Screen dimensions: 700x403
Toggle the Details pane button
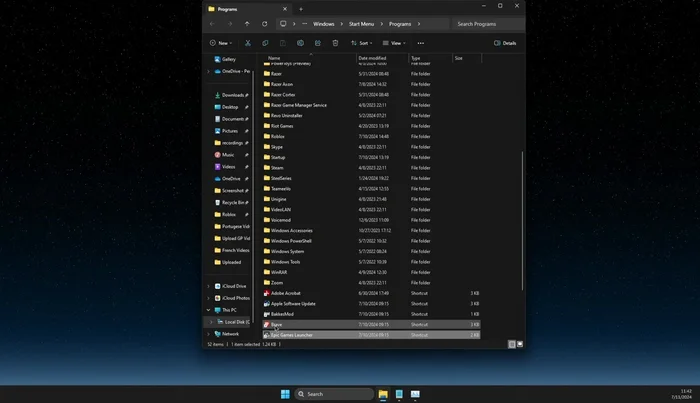505,43
